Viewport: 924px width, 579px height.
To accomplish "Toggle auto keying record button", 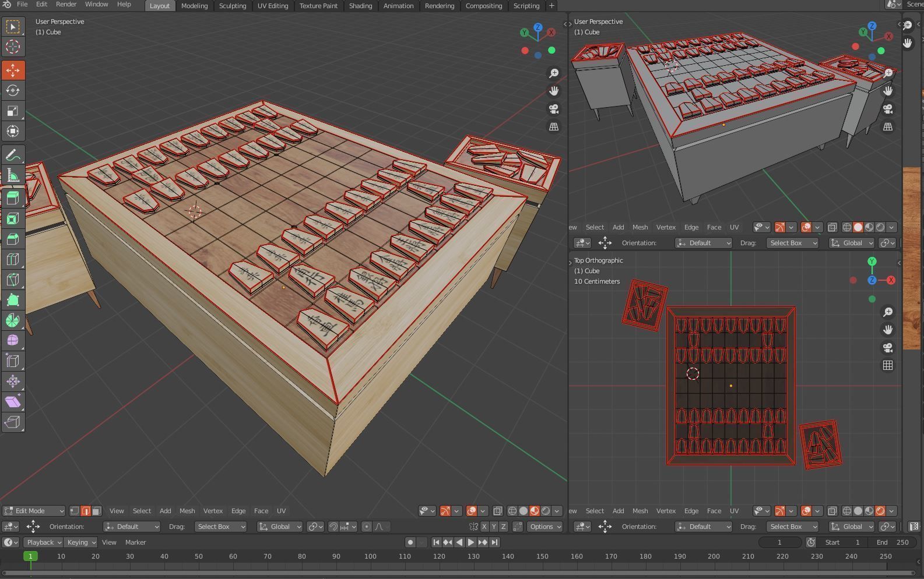I will pos(410,542).
